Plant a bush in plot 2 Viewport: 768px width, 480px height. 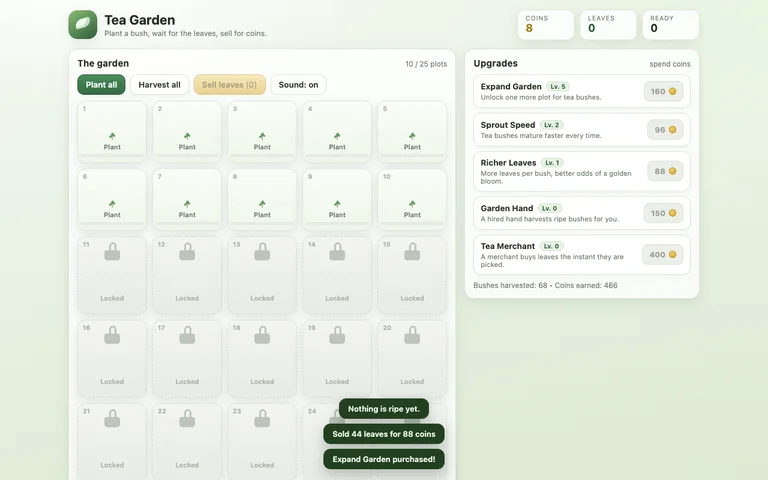[187, 132]
